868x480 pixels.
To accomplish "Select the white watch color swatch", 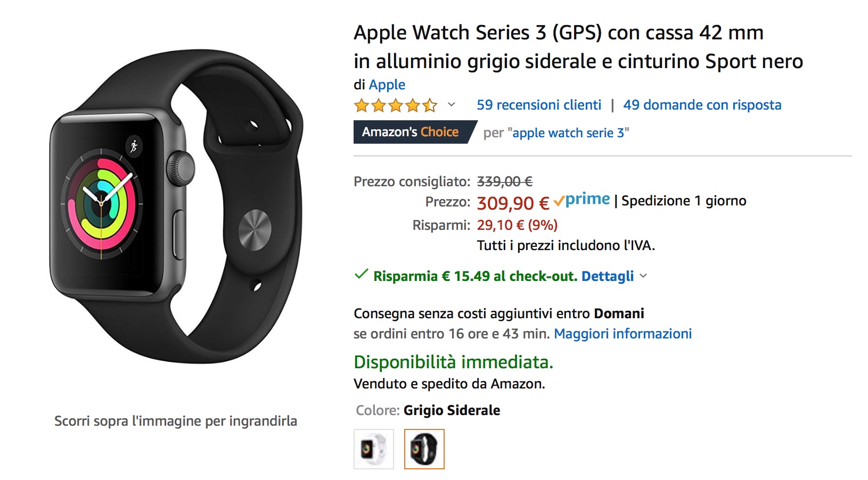I will point(373,449).
